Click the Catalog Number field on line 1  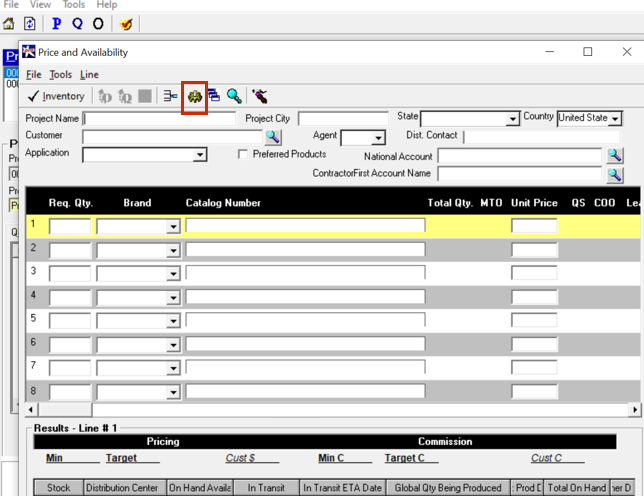(306, 225)
